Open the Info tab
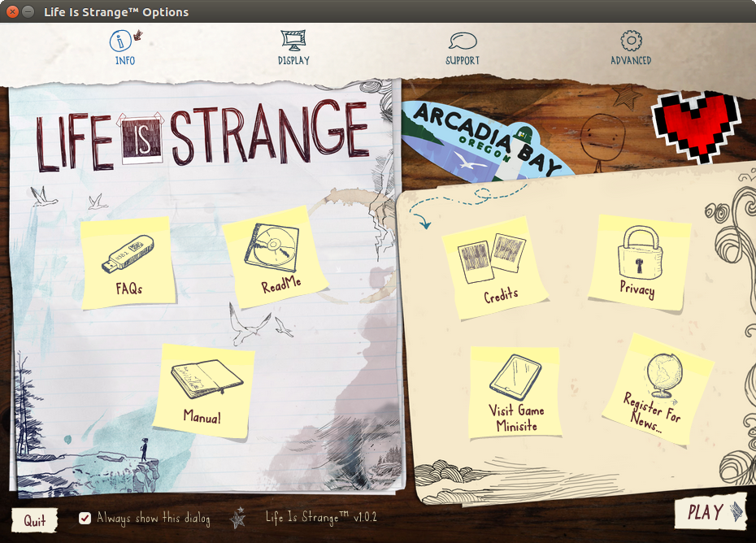756x543 pixels. pos(125,48)
